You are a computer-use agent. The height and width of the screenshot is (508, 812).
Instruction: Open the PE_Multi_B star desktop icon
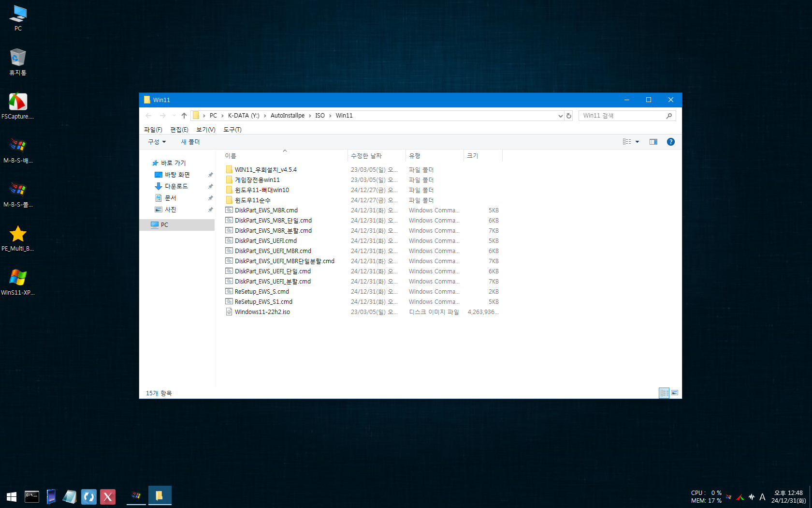pos(18,238)
